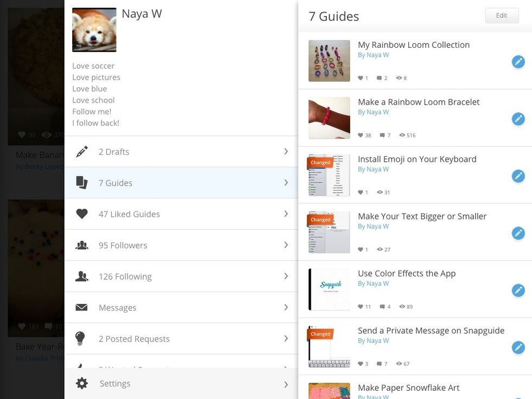532x399 pixels.
Task: Click the Settings gear icon
Action: click(x=82, y=383)
